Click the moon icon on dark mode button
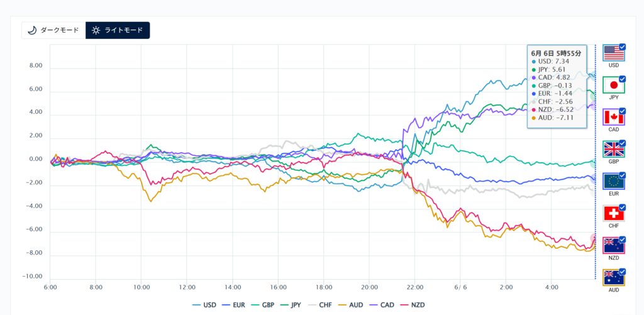The image size is (644, 315). click(x=33, y=30)
